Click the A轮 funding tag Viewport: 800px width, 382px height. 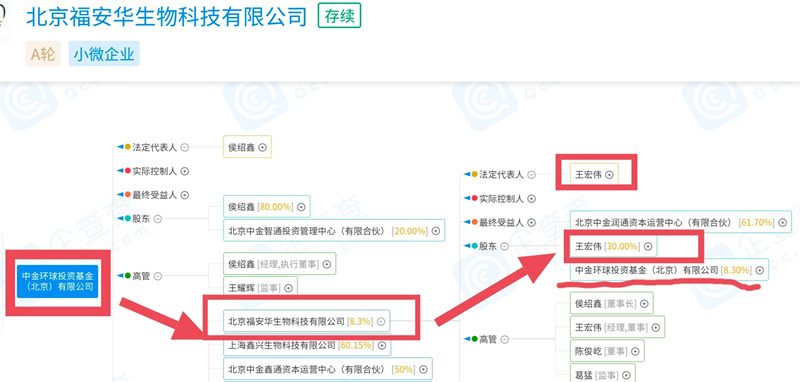click(43, 54)
